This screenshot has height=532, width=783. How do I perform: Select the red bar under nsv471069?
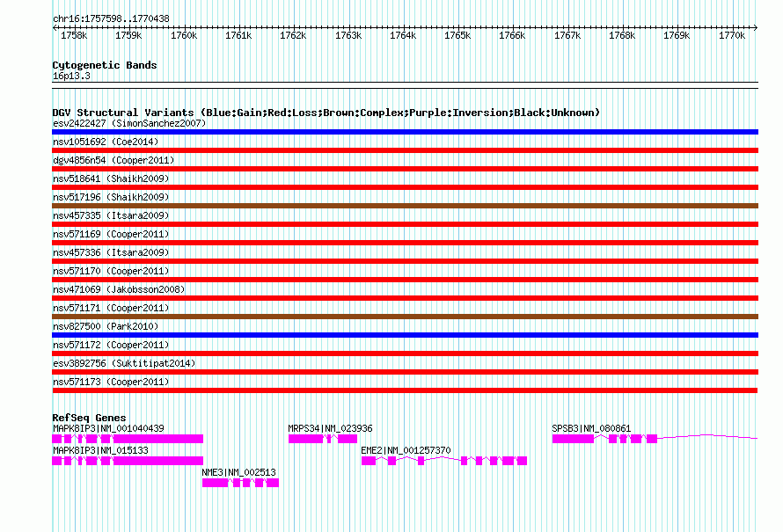click(405, 298)
